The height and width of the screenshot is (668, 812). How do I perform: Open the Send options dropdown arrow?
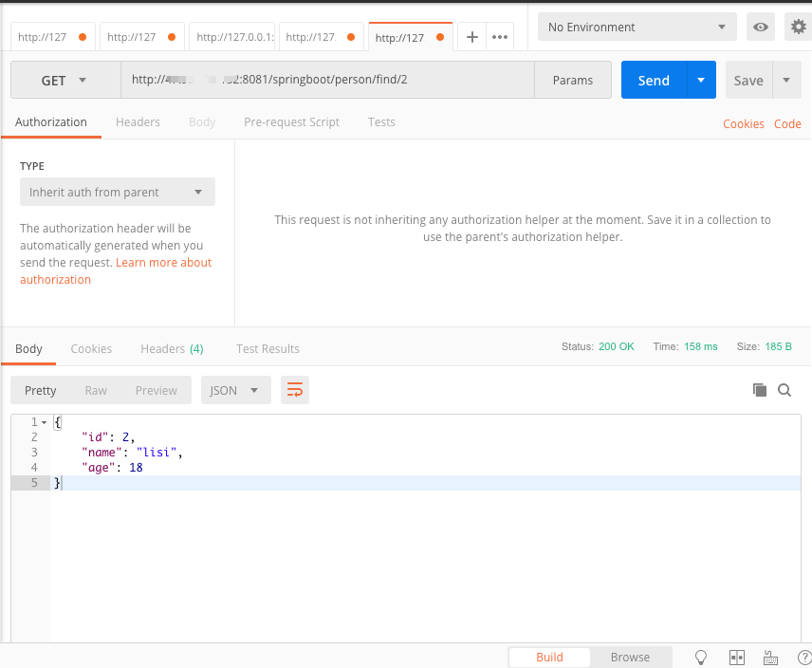click(701, 80)
